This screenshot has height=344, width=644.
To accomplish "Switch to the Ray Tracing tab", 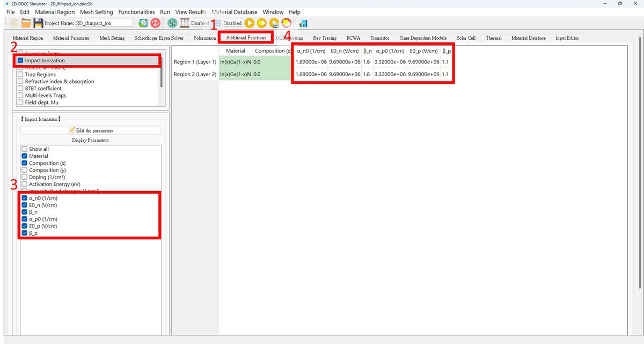I will pyautogui.click(x=325, y=38).
